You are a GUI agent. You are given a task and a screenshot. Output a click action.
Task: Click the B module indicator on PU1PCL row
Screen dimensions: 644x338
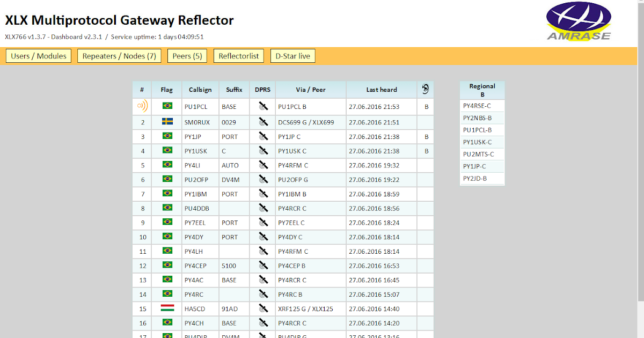(x=426, y=106)
